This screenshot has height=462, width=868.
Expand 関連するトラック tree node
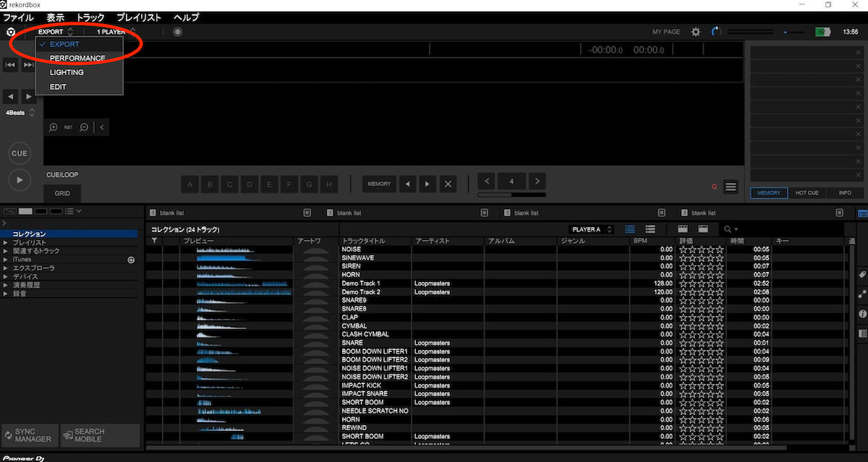click(x=6, y=251)
